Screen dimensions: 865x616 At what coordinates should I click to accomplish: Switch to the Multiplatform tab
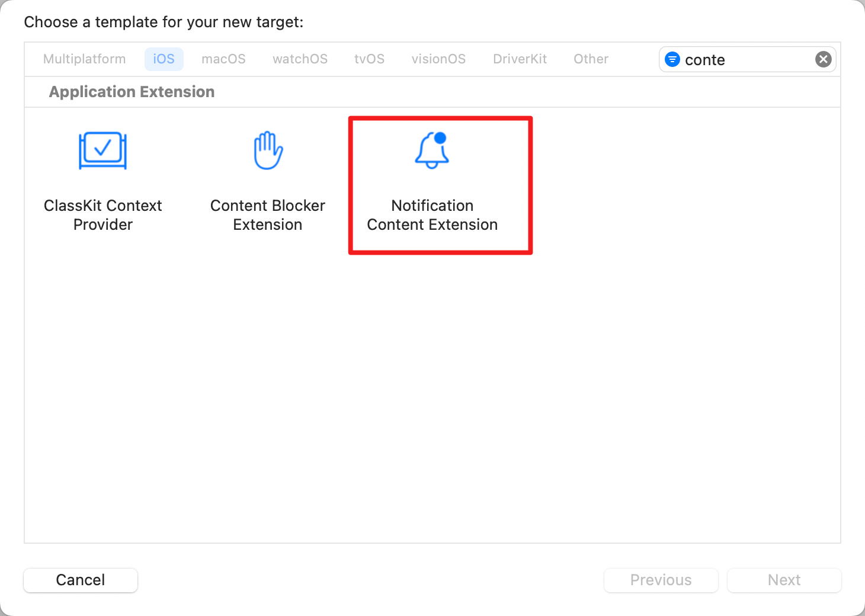(x=84, y=59)
